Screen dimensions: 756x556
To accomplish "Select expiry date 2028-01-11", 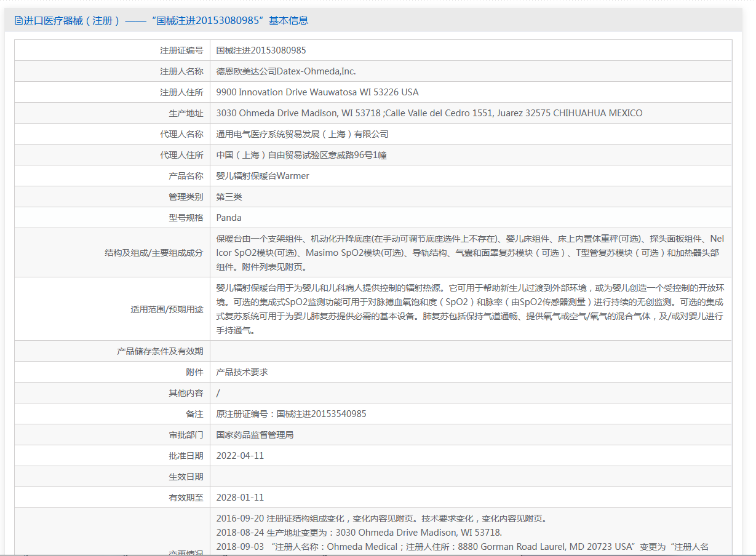I will coord(240,498).
